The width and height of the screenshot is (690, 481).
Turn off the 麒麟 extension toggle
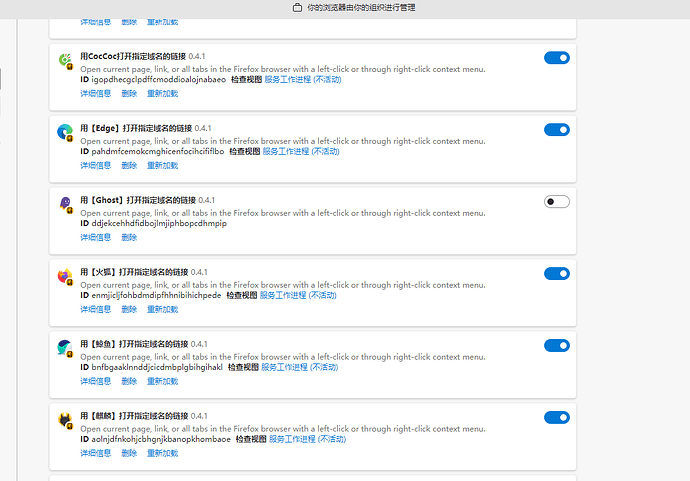[x=557, y=417]
